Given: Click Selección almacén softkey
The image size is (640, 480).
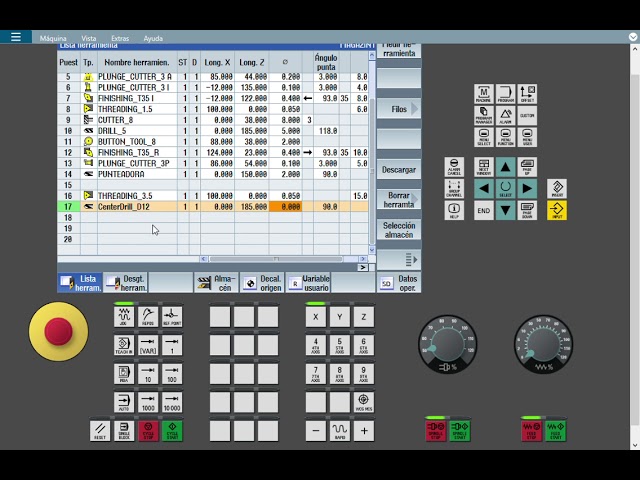Looking at the screenshot, I should point(399,230).
